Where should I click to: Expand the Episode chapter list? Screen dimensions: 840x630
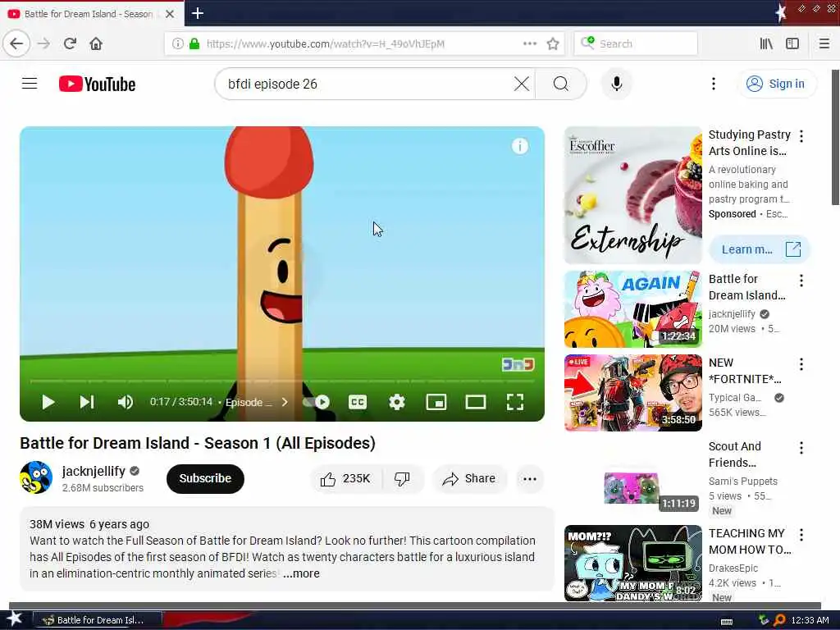click(257, 402)
